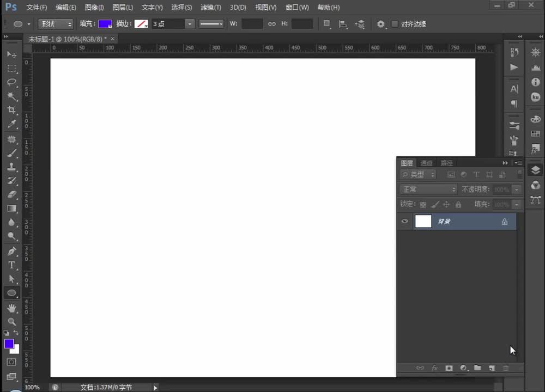545x392 pixels.
Task: Click the shape width field
Action: coord(252,24)
